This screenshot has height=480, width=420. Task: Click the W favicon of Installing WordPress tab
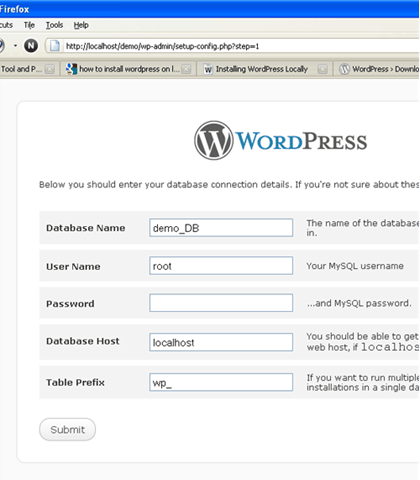[208, 69]
